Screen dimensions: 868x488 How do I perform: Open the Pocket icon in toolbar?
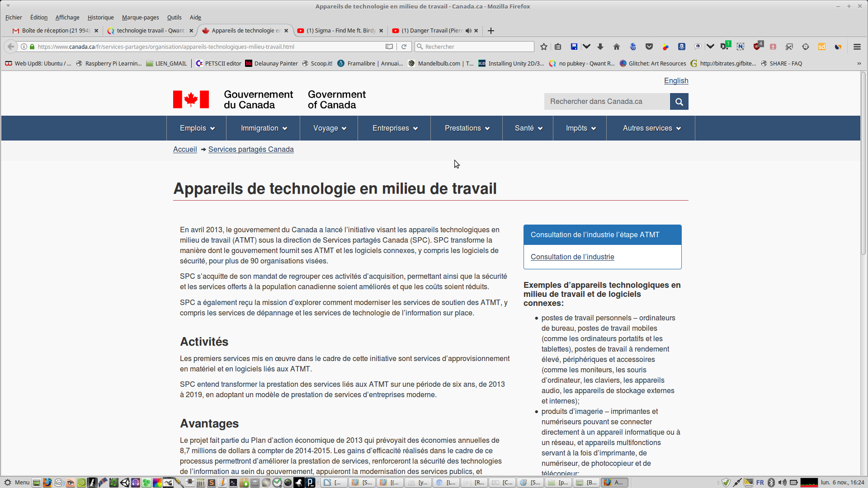649,47
